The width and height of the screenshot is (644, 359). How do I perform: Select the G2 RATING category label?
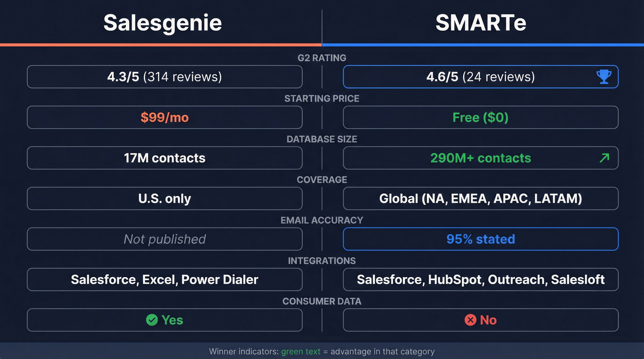pyautogui.click(x=322, y=58)
